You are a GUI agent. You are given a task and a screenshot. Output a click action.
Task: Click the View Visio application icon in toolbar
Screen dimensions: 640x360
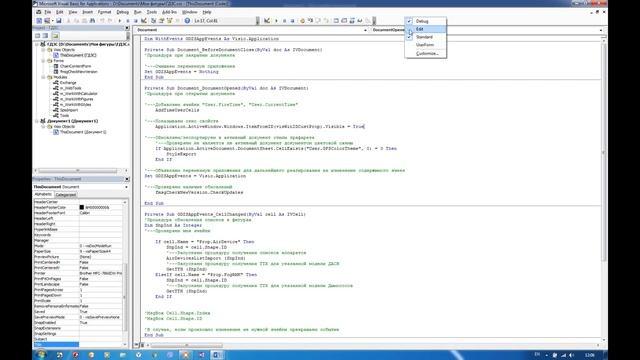coord(39,20)
